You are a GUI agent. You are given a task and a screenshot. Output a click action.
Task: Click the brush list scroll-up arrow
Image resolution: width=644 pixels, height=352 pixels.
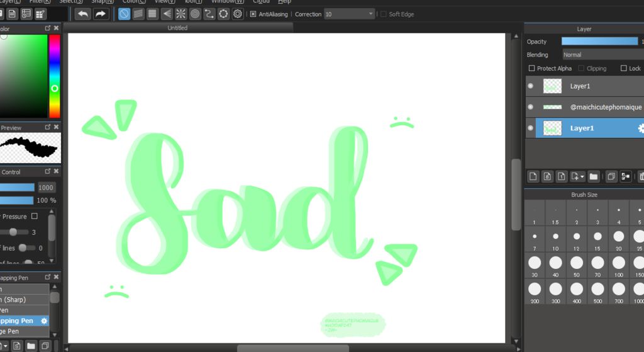54,287
